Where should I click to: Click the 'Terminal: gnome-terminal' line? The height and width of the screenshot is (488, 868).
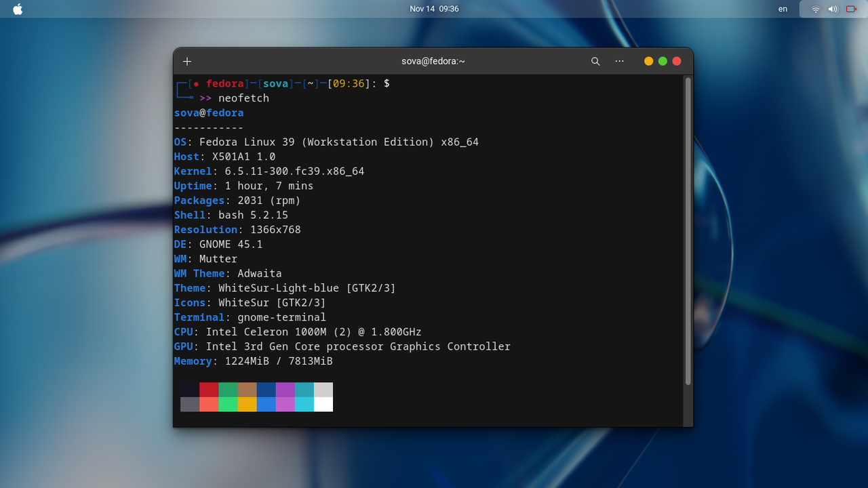coord(250,317)
